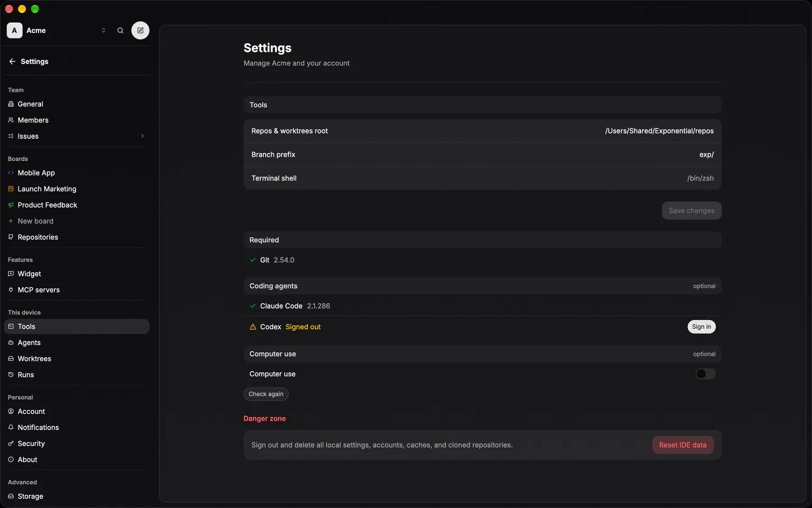812x508 pixels.
Task: Click the Danger zone heading
Action: tap(265, 419)
